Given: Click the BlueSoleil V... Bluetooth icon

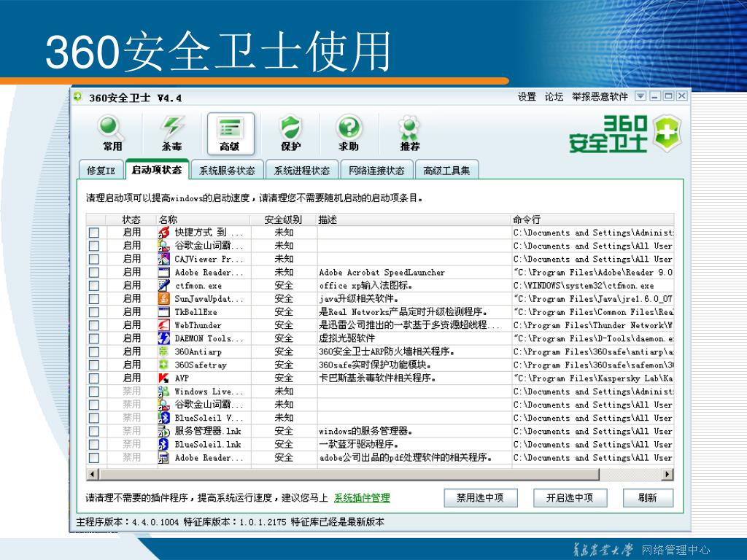Looking at the screenshot, I should click(x=163, y=418).
